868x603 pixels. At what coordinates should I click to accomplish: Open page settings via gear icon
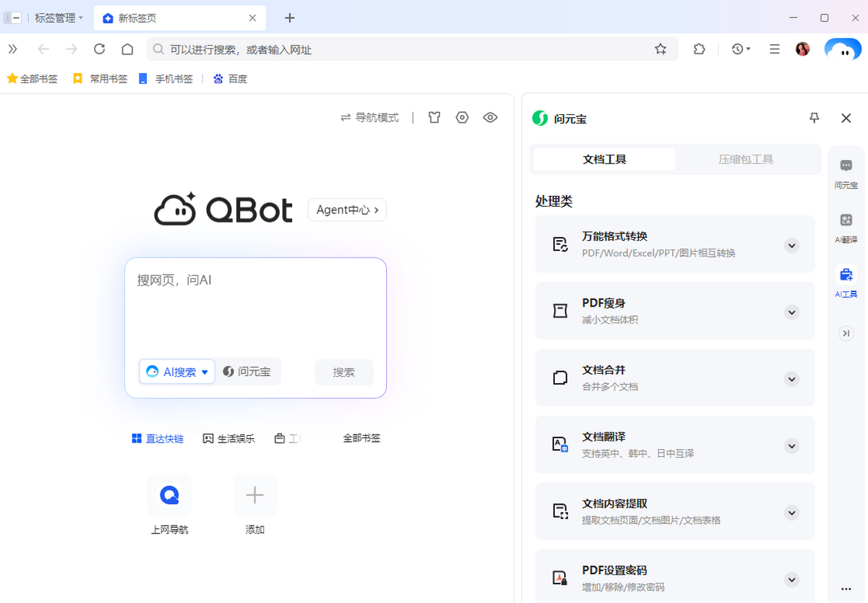point(461,117)
